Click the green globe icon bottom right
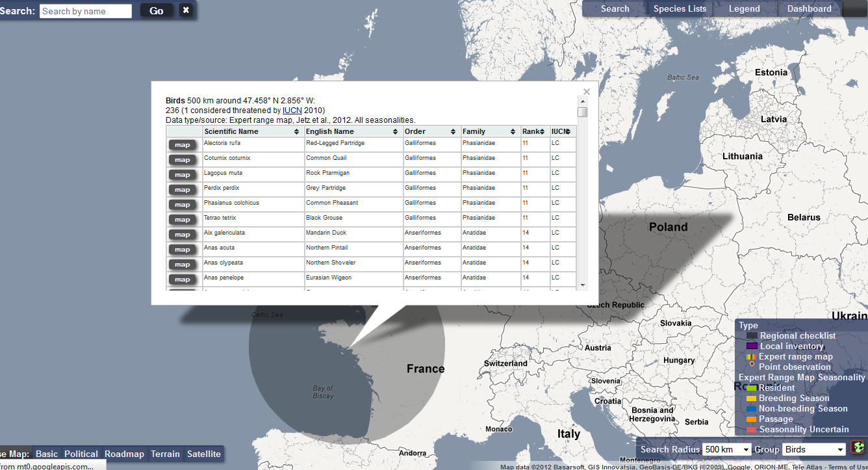The height and width of the screenshot is (470, 868). pos(856,447)
